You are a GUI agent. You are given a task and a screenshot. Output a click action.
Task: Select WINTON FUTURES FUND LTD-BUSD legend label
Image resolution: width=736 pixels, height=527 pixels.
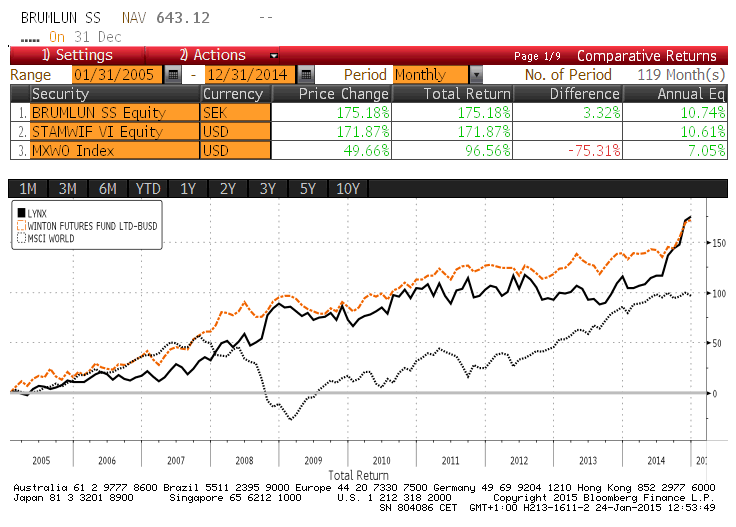click(x=92, y=226)
